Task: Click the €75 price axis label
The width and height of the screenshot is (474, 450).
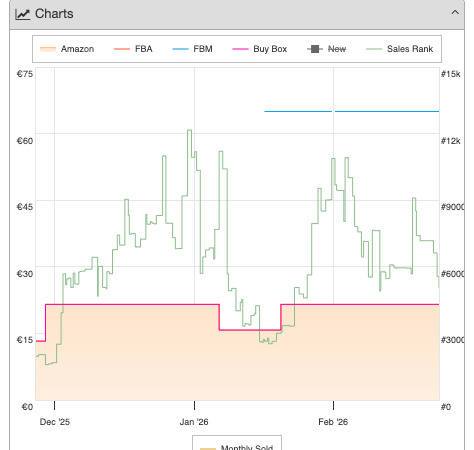Action: (x=25, y=74)
